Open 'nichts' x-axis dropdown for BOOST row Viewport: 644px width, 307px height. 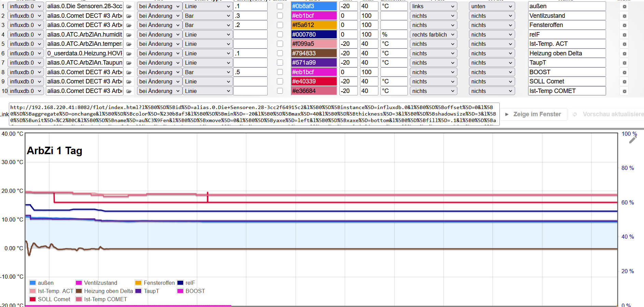[x=492, y=72]
